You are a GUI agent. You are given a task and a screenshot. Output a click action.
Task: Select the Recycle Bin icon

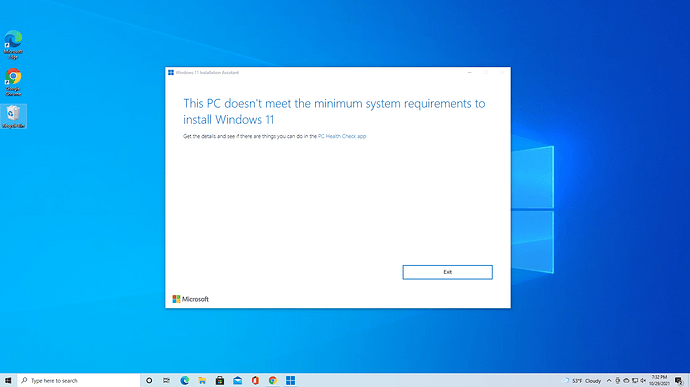(13, 116)
